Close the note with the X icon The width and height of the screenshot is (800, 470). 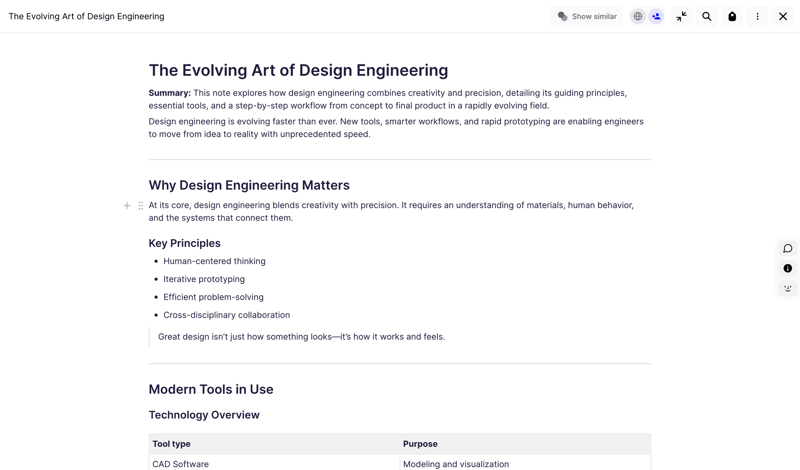pyautogui.click(x=783, y=16)
